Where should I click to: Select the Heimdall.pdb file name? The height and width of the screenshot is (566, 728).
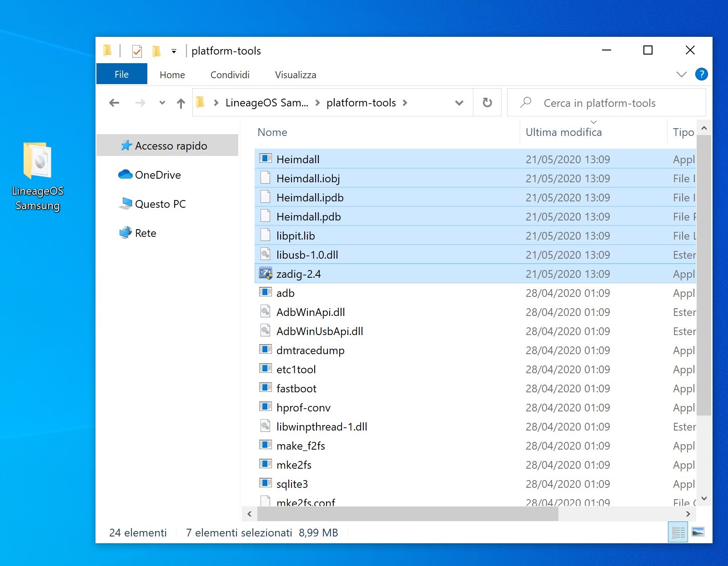click(x=309, y=216)
